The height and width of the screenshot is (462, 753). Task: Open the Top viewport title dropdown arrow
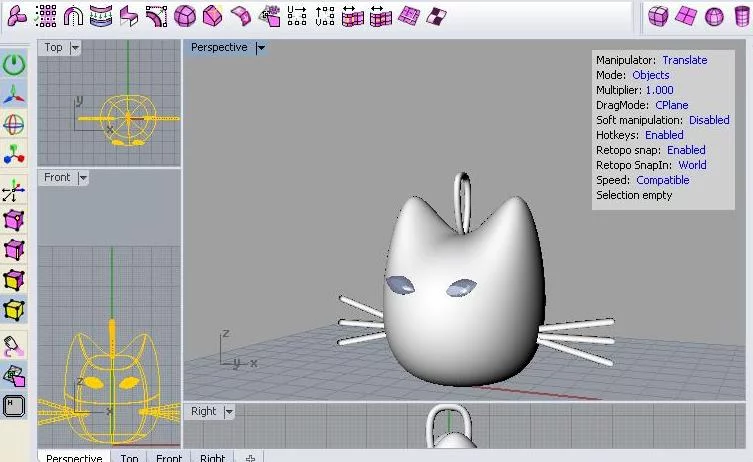[76, 48]
